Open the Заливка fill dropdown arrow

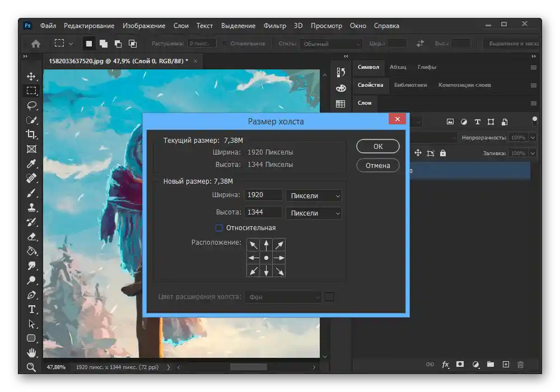coord(533,153)
